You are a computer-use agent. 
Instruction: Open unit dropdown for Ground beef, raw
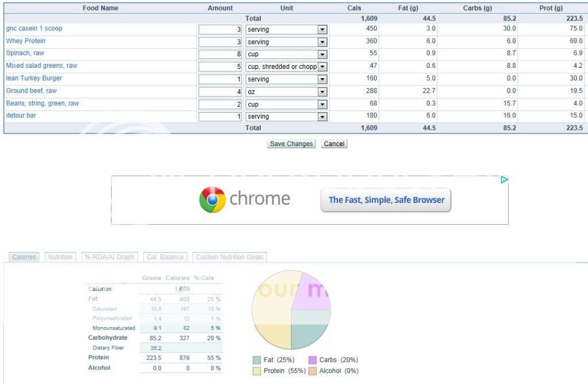click(322, 91)
